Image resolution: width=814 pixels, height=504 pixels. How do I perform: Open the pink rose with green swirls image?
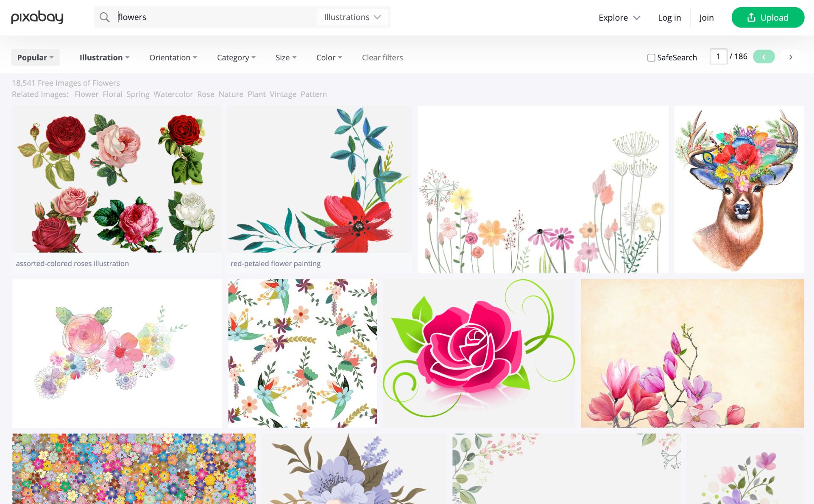pos(478,353)
